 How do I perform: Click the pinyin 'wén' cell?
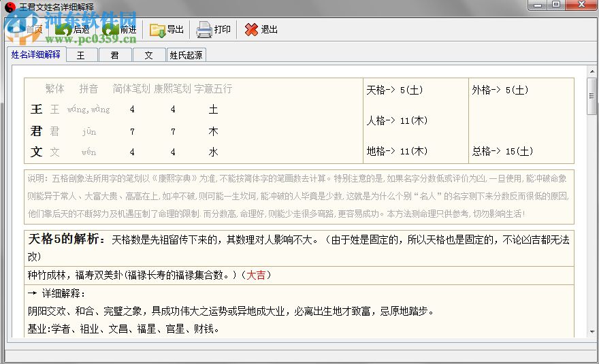(x=88, y=152)
